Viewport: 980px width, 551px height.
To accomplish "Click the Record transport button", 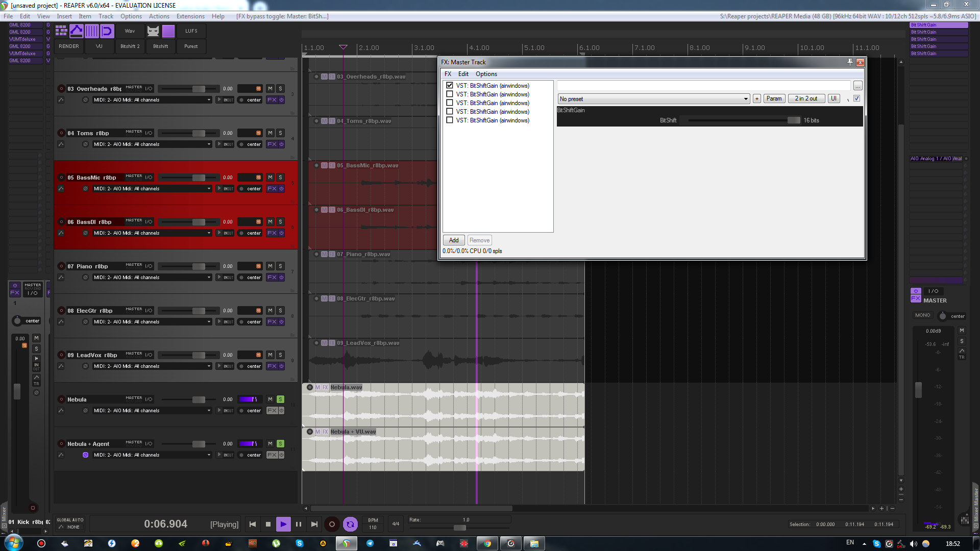I will pyautogui.click(x=332, y=524).
